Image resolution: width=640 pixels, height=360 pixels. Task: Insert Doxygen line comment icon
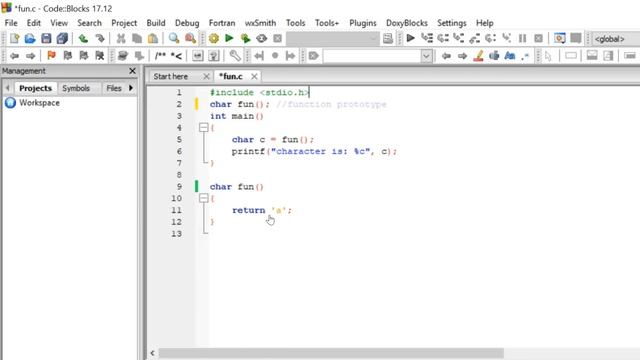176,56
